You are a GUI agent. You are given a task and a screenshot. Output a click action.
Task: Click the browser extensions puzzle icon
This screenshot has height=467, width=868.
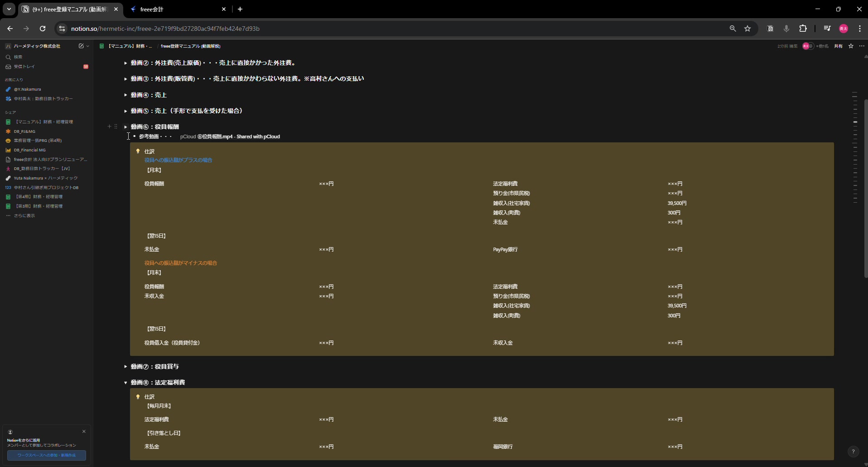pos(803,29)
